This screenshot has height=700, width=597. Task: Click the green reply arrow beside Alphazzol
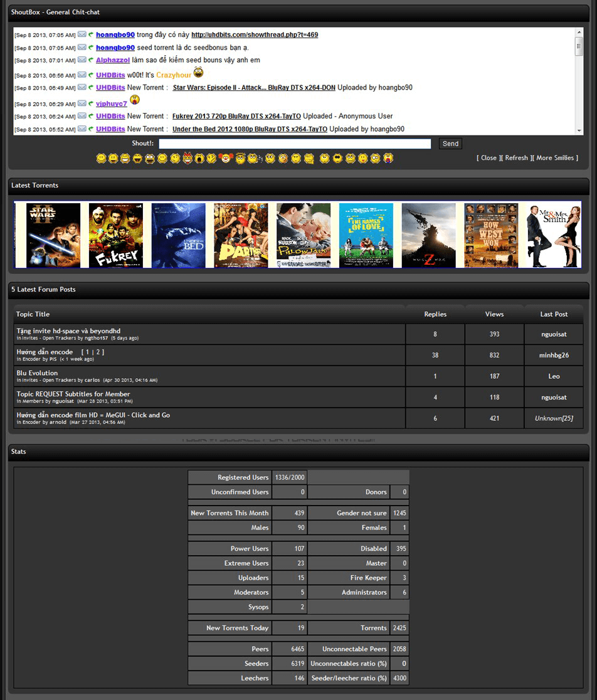[91, 60]
